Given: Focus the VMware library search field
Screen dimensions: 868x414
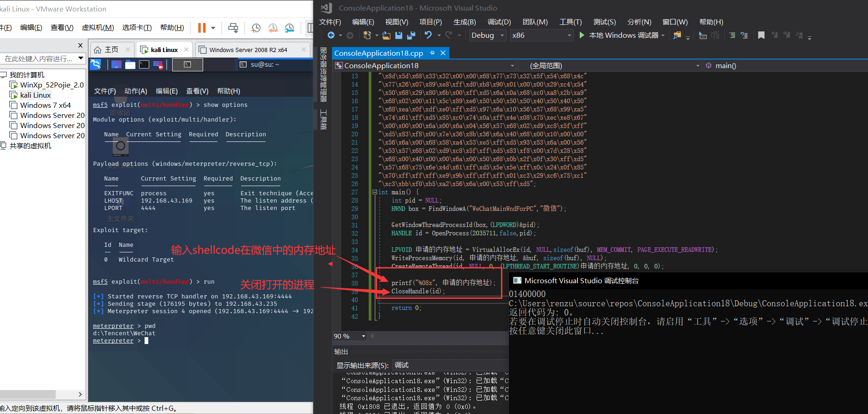Looking at the screenshot, I should 39,58.
